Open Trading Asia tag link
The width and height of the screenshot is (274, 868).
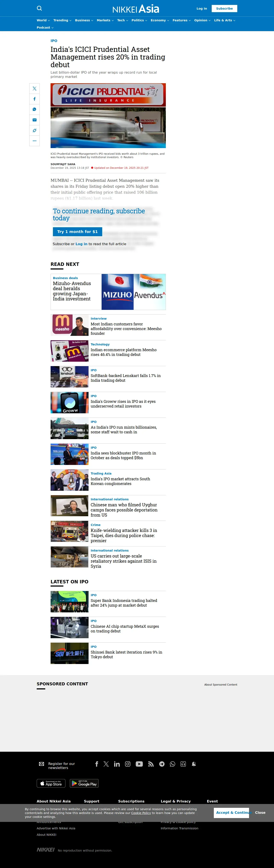click(101, 473)
